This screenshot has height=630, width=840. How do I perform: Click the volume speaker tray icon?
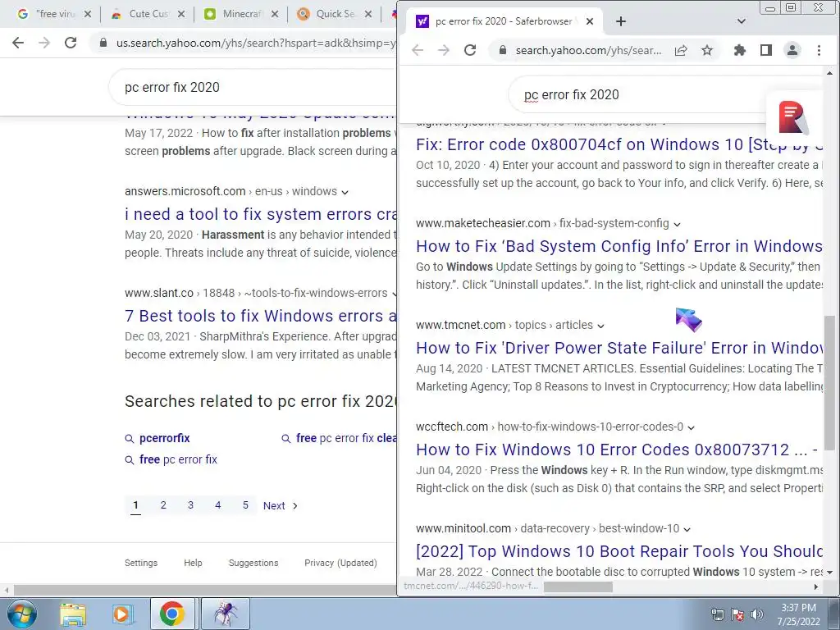pyautogui.click(x=757, y=614)
